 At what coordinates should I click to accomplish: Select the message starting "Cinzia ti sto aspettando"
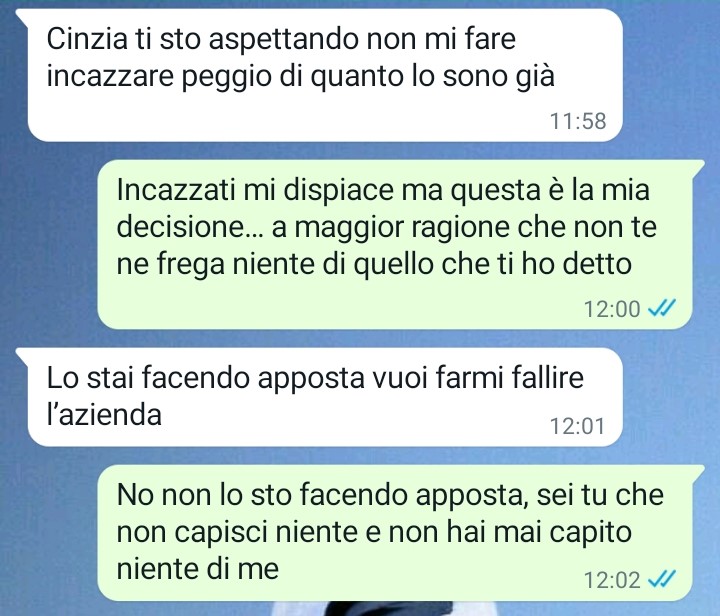(320, 76)
